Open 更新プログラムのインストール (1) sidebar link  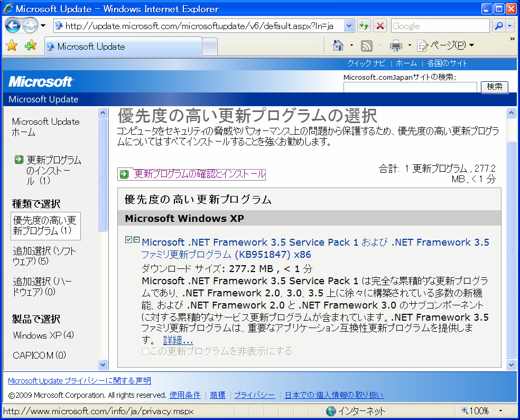click(x=54, y=171)
